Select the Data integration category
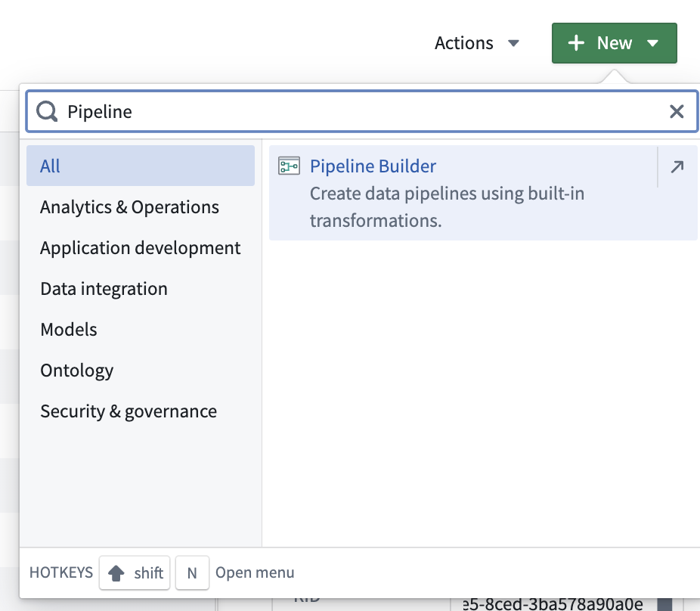The image size is (700, 611). pyautogui.click(x=104, y=288)
